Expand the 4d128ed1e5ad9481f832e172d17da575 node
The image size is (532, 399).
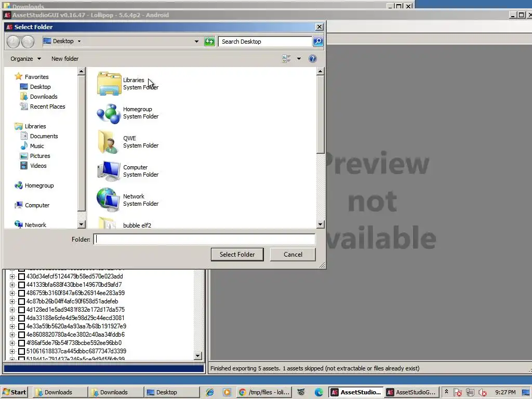12,310
